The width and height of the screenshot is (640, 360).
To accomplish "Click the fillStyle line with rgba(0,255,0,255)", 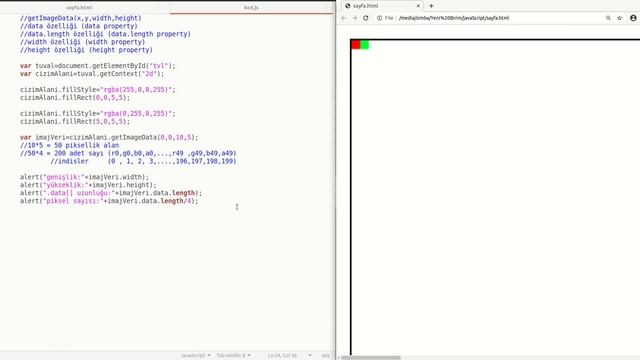I will [98, 113].
